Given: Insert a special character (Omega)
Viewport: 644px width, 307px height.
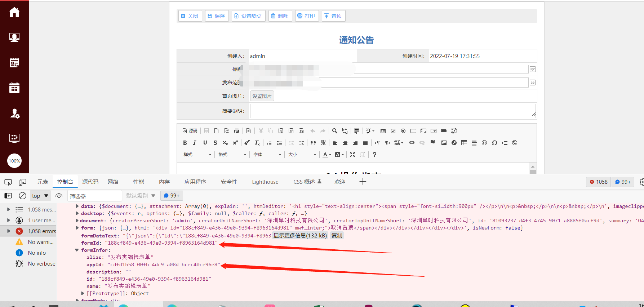Looking at the screenshot, I should [x=494, y=143].
